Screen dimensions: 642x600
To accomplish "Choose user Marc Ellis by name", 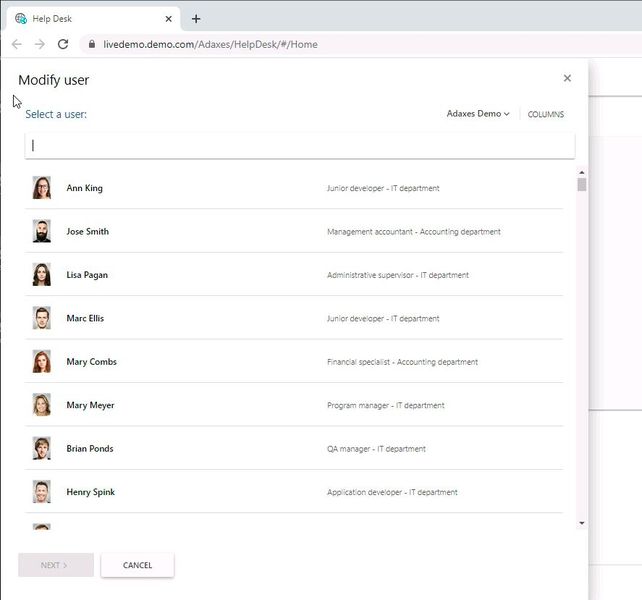I will pyautogui.click(x=85, y=318).
